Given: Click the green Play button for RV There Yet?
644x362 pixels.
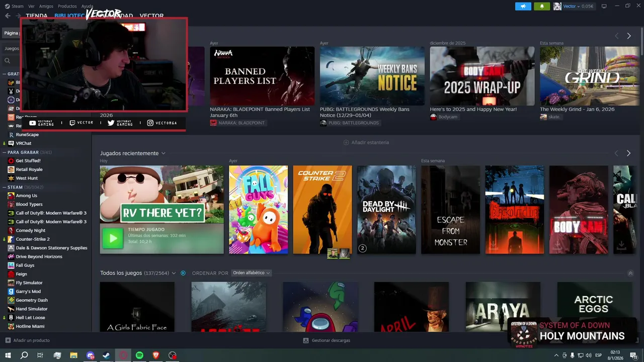Looking at the screenshot, I should [113, 238].
